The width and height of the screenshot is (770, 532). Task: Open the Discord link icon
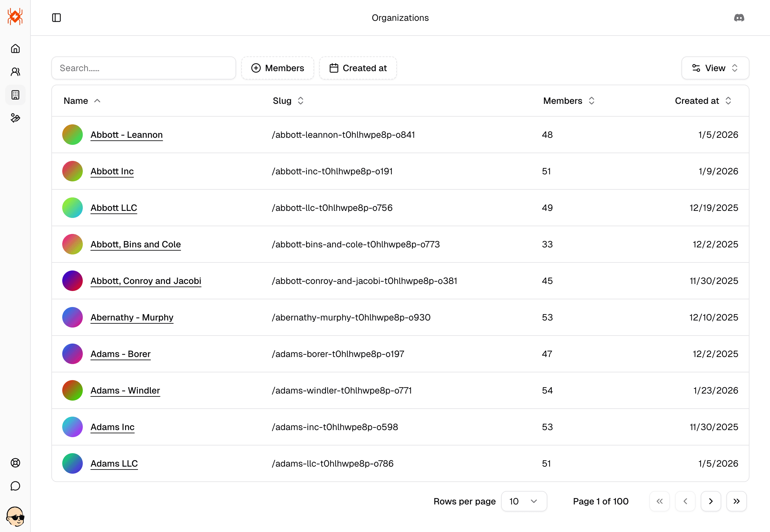click(739, 18)
